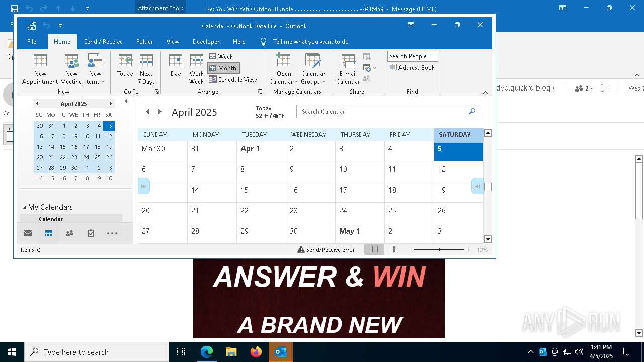The image size is (644, 362).
Task: Switch to the Tasks module
Action: [x=91, y=233]
